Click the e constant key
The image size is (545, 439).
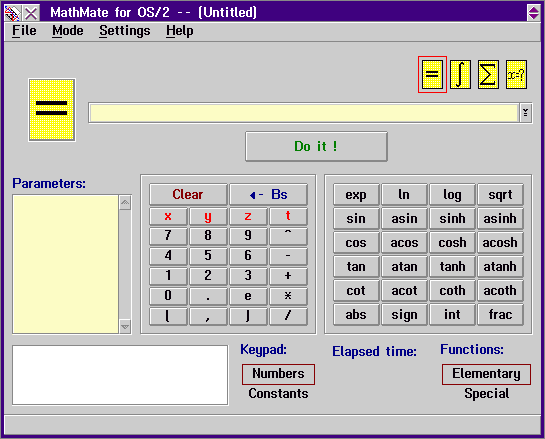[x=248, y=296]
